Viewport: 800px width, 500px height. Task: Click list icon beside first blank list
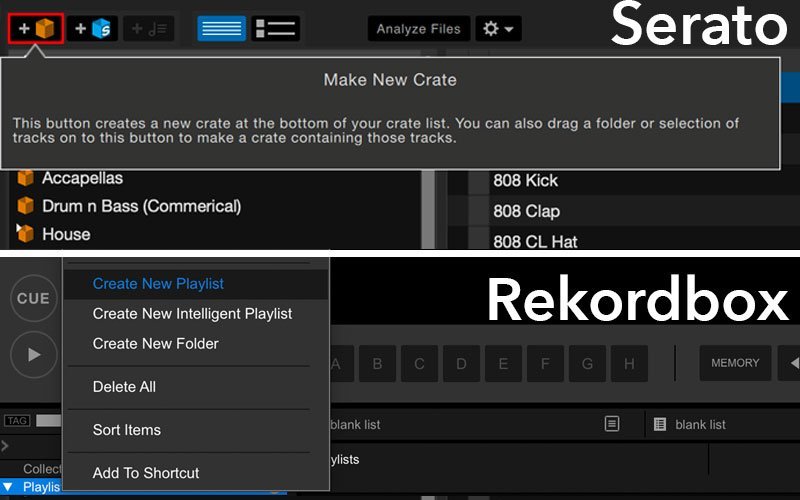click(x=612, y=424)
